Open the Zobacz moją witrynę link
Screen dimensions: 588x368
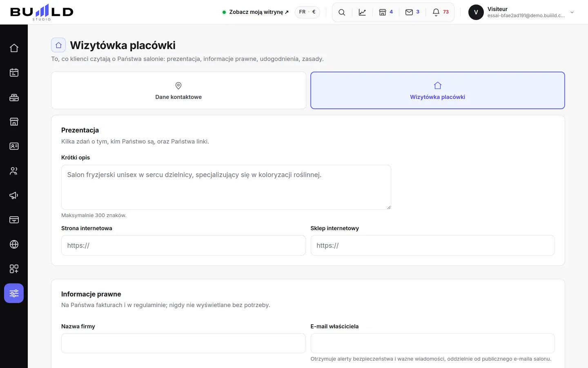pyautogui.click(x=256, y=12)
